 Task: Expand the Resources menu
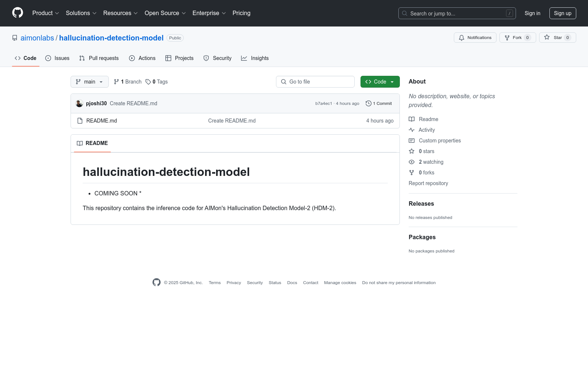(x=121, y=13)
